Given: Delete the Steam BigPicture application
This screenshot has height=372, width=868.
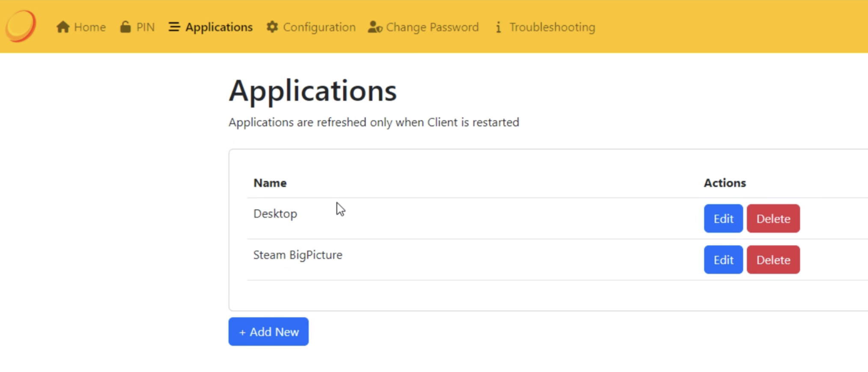Looking at the screenshot, I should pos(773,260).
